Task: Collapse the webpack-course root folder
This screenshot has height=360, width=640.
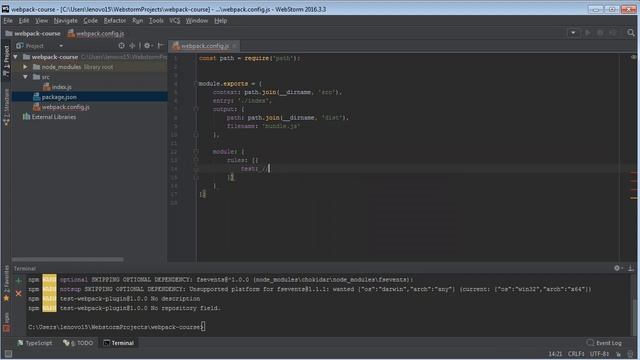Action: tap(16, 57)
